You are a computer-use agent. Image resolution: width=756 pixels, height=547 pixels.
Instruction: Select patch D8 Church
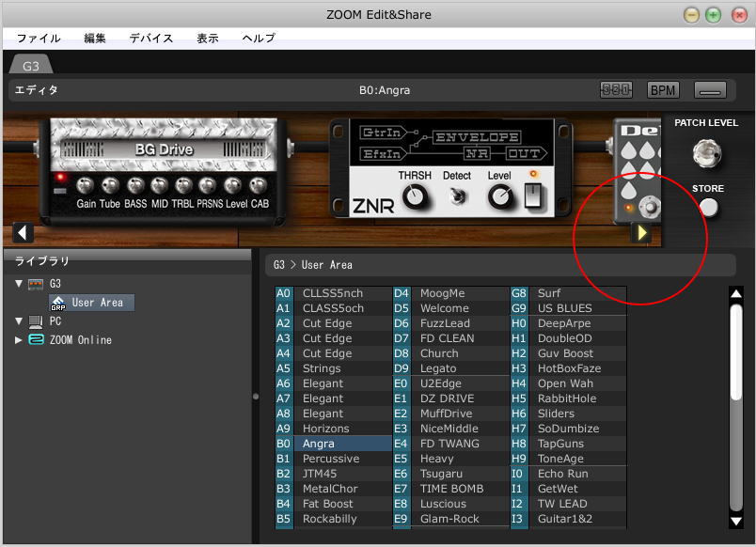pos(450,353)
